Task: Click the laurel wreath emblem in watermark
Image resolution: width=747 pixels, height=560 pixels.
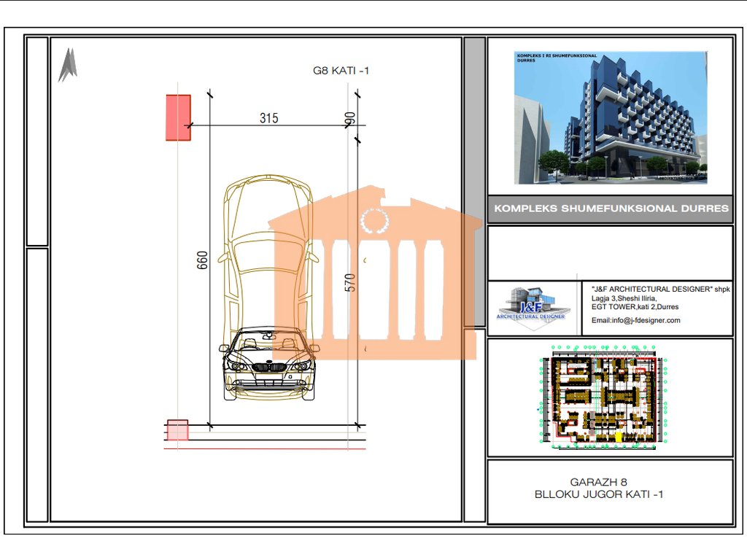Action: coord(375,221)
